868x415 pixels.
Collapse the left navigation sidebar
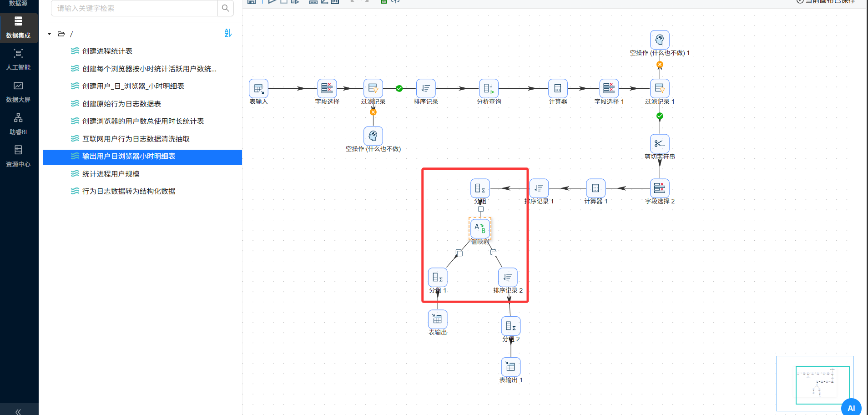pyautogui.click(x=18, y=411)
